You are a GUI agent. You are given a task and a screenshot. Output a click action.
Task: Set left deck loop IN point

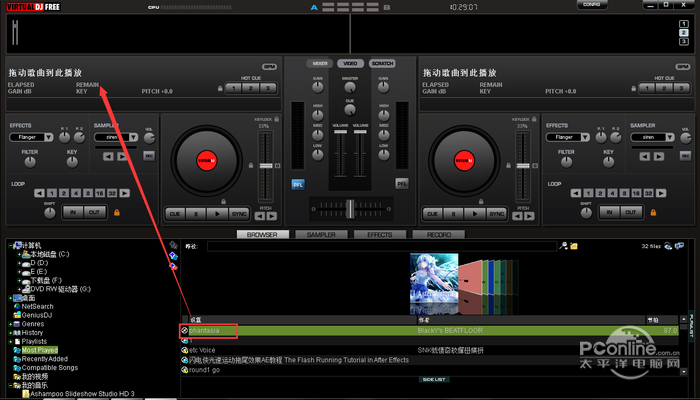(73, 212)
